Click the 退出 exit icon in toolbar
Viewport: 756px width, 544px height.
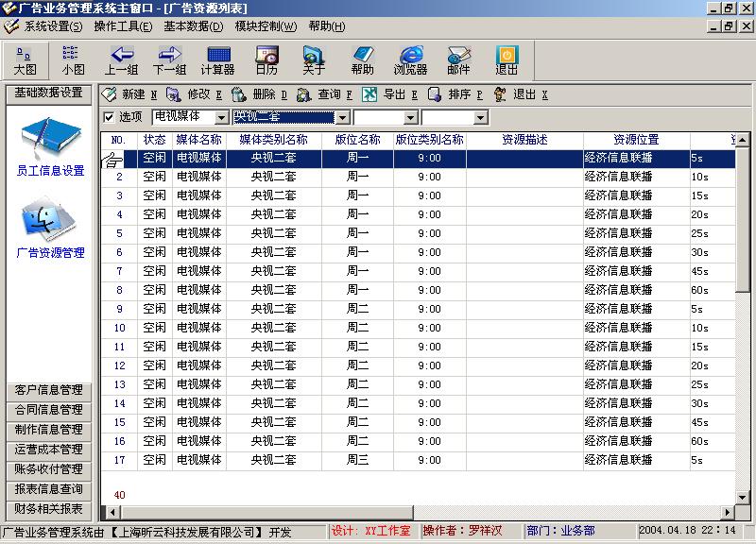click(507, 59)
